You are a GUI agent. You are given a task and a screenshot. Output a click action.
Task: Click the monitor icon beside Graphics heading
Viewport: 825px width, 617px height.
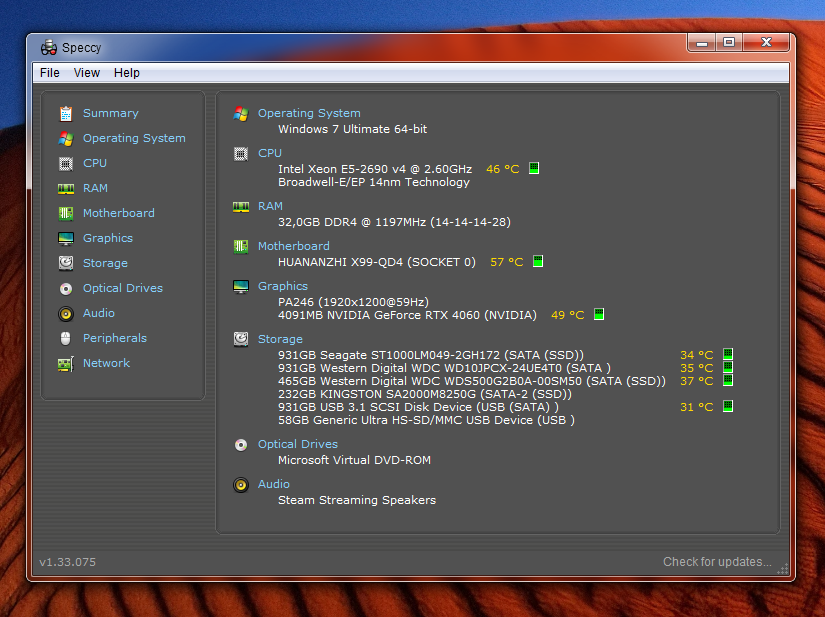(241, 287)
